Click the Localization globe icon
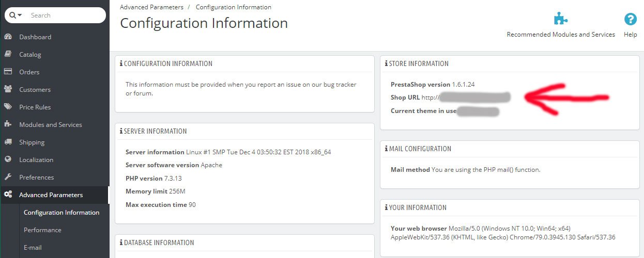The width and height of the screenshot is (644, 258). pos(8,160)
